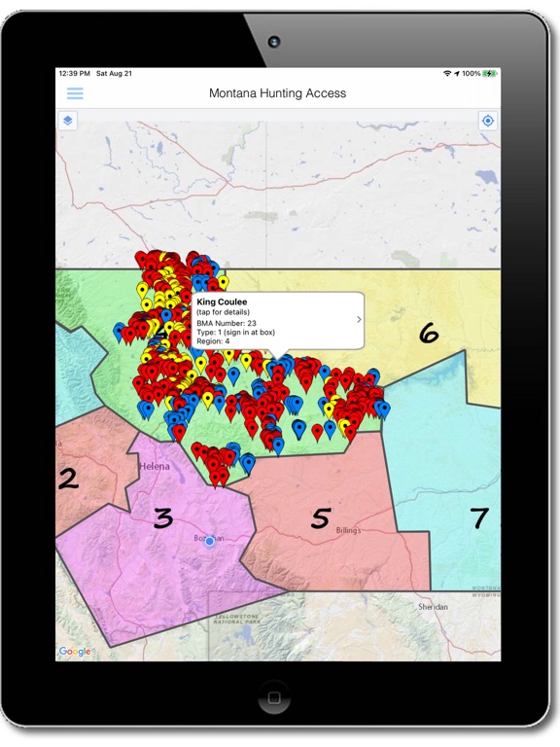Tap the Sat Aug 21 date
560x747 pixels.
pos(114,73)
